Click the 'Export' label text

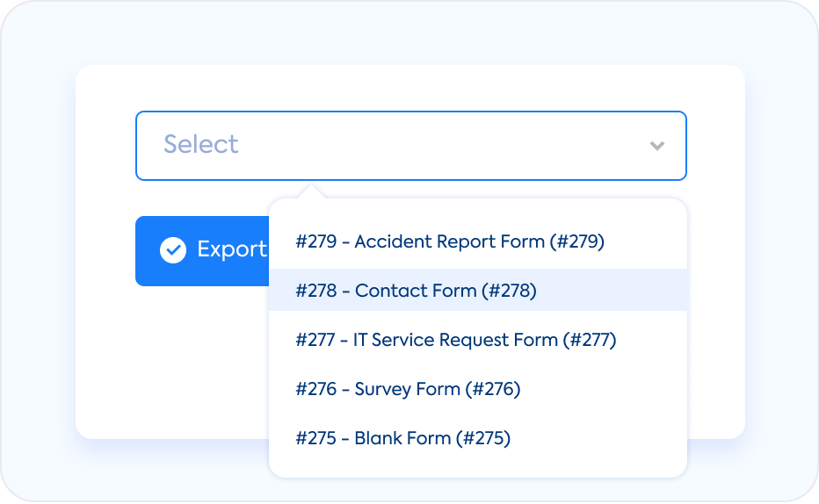(x=232, y=249)
